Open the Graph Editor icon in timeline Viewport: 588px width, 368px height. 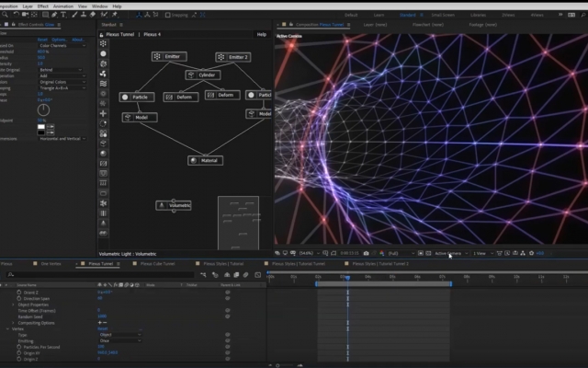258,275
